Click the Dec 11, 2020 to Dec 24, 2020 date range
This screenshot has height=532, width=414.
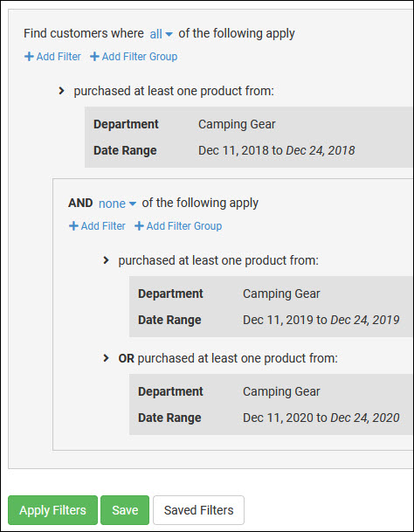tap(321, 418)
